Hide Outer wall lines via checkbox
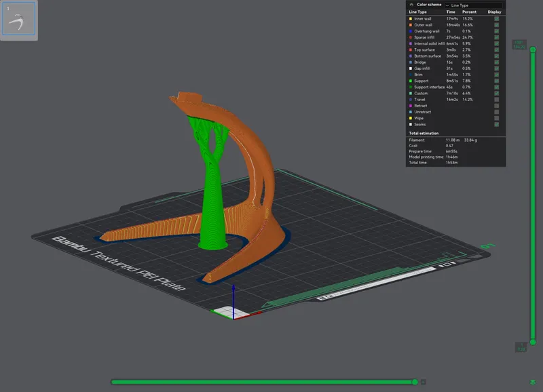Screen dimensions: 543x392 497,24
